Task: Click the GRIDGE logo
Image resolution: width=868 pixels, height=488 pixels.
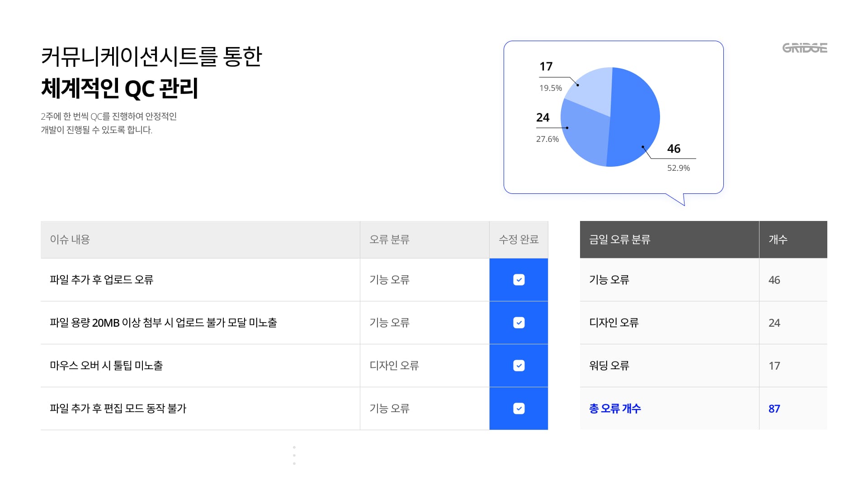Action: click(x=804, y=48)
